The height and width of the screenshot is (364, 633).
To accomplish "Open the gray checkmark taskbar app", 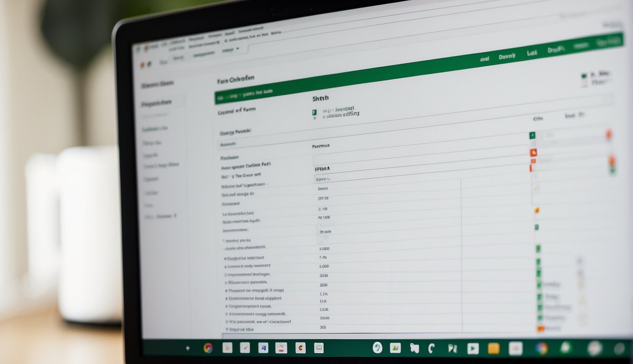I will [245, 348].
